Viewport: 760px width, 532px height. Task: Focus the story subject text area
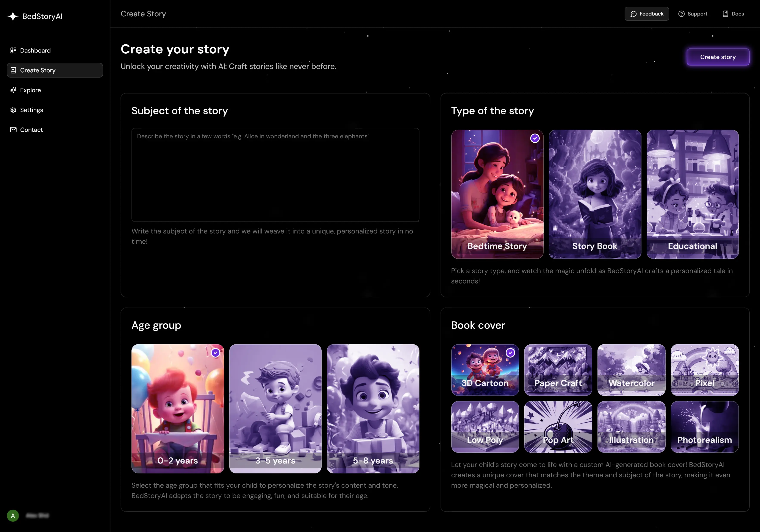point(275,175)
